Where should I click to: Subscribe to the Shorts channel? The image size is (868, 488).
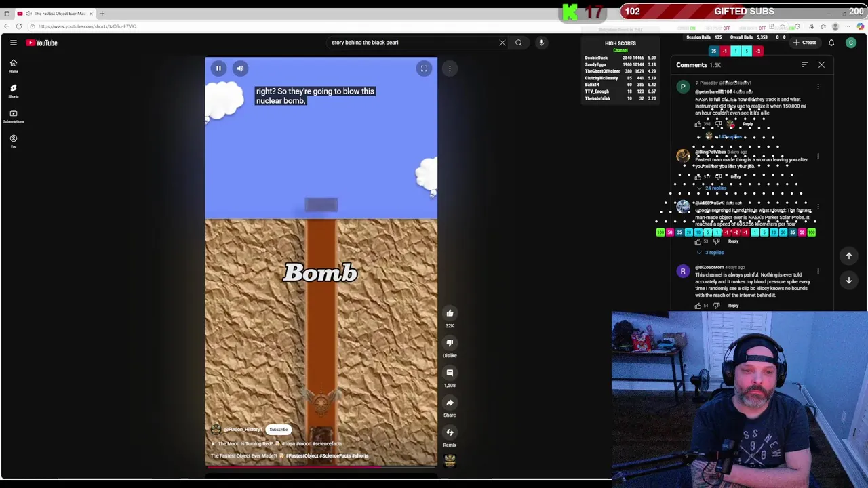tap(278, 430)
